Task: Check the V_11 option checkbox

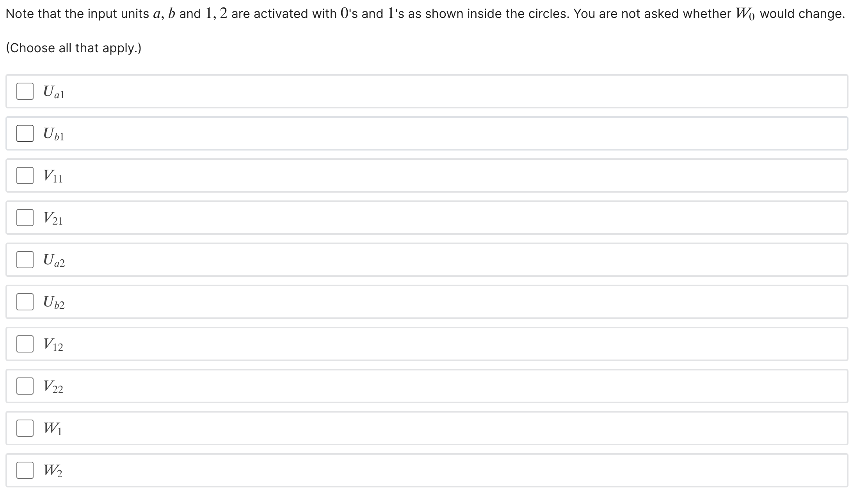Action: (25, 176)
